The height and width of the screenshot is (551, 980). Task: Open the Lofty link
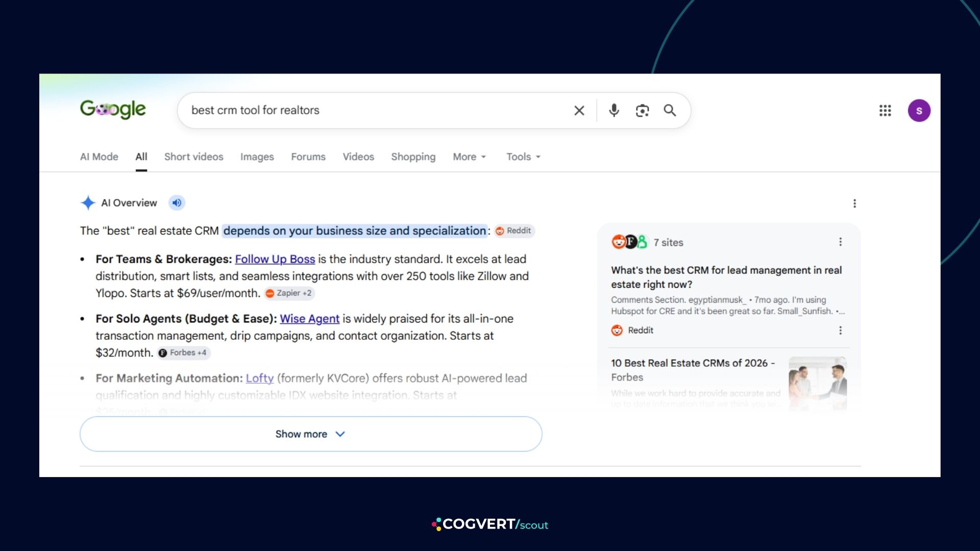(260, 379)
